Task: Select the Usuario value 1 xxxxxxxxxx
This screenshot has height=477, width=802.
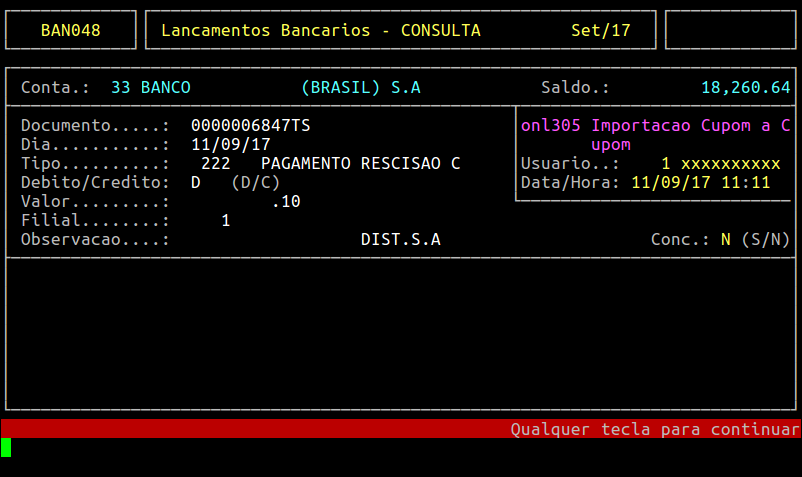Action: (720, 163)
